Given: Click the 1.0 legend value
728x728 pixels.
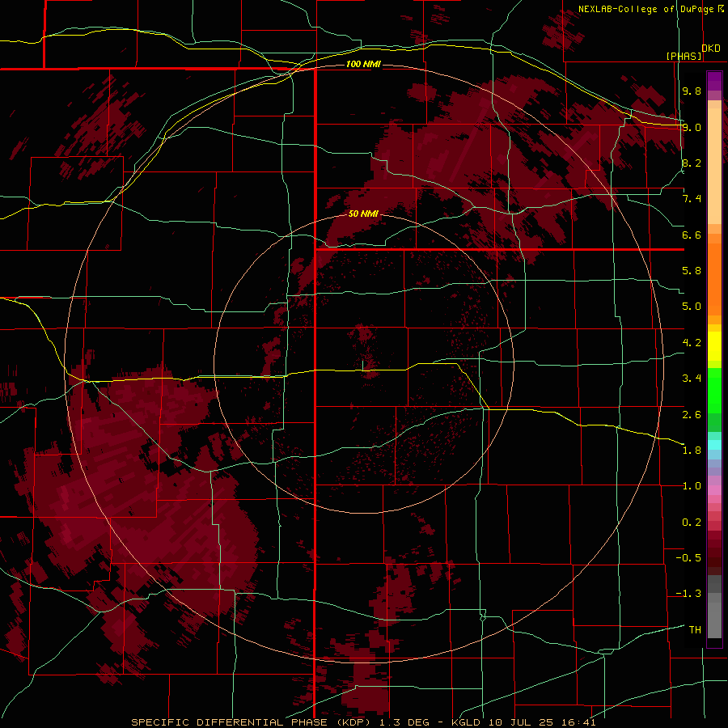Looking at the screenshot, I should coord(692,486).
